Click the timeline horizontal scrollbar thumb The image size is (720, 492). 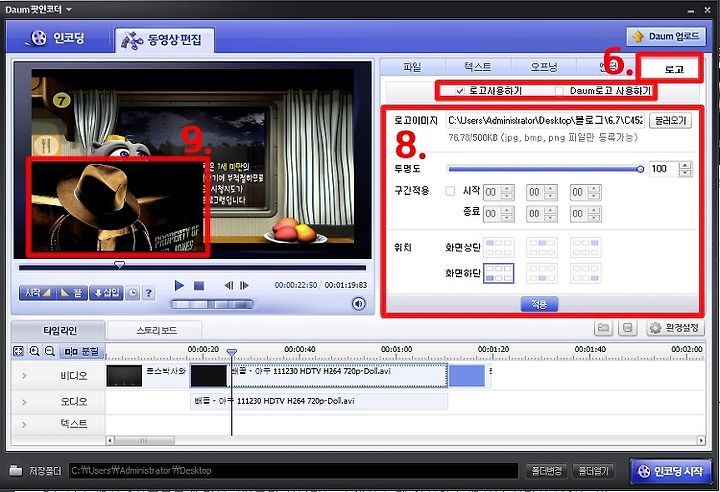tap(144, 441)
